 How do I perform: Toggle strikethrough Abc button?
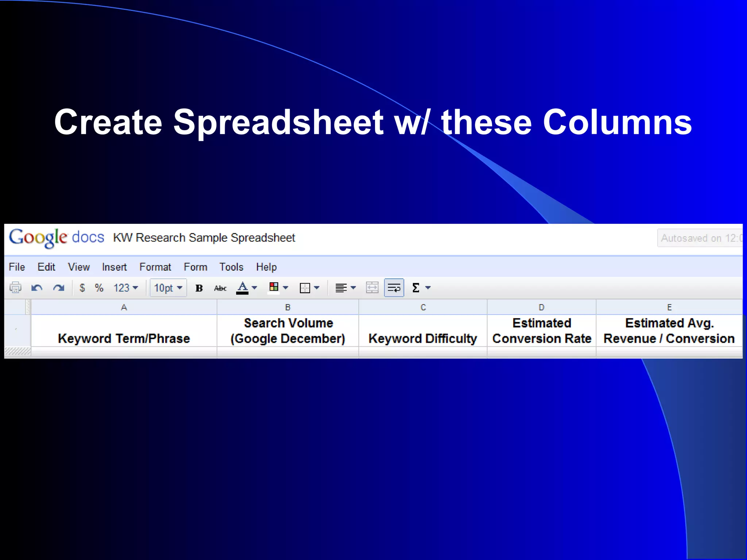220,288
